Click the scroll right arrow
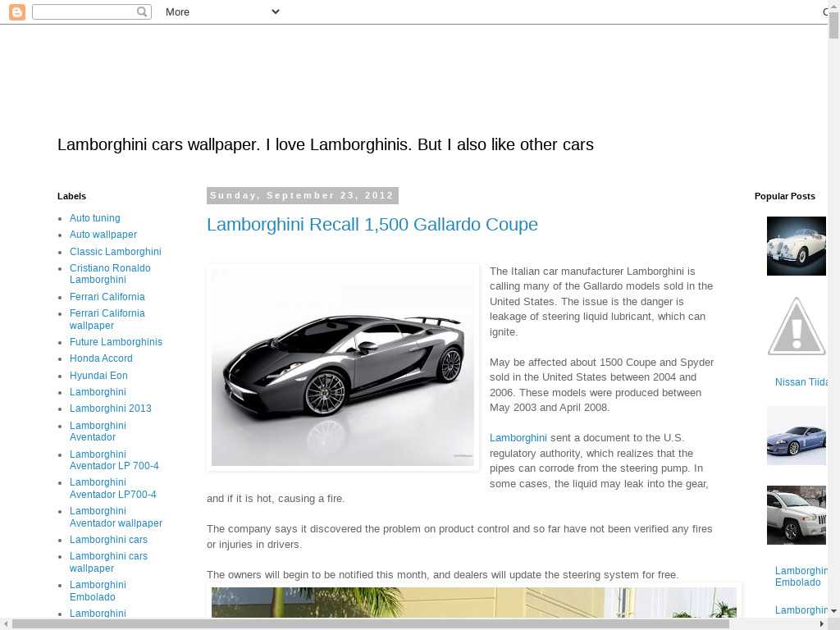840x630 pixels. click(x=822, y=624)
